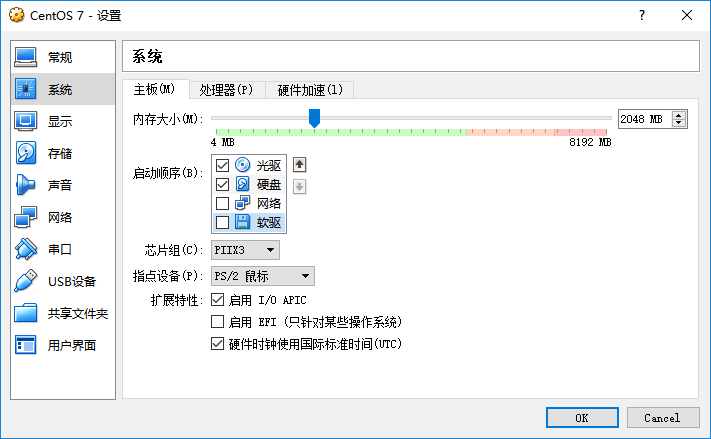This screenshot has height=439, width=711.
Task: Move boot item down with arrow button
Action: point(299,186)
